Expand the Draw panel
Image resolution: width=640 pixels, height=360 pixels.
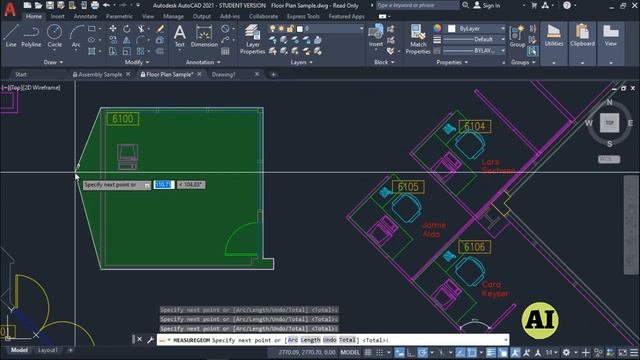click(x=53, y=62)
